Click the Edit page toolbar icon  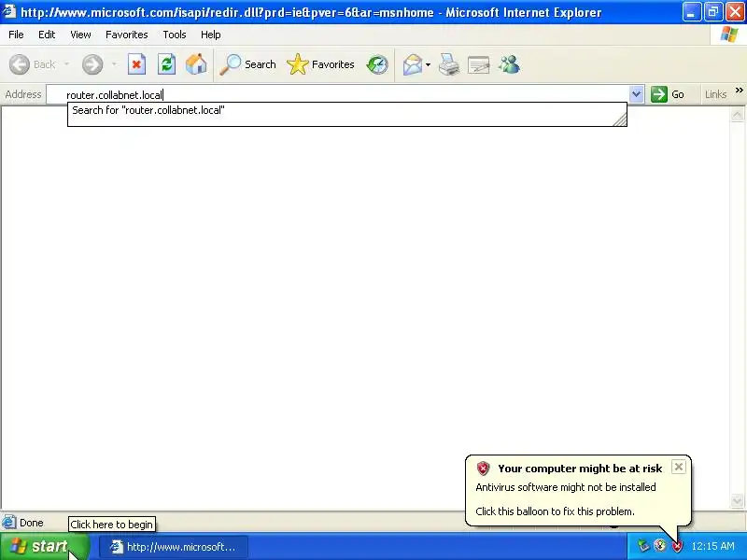479,64
